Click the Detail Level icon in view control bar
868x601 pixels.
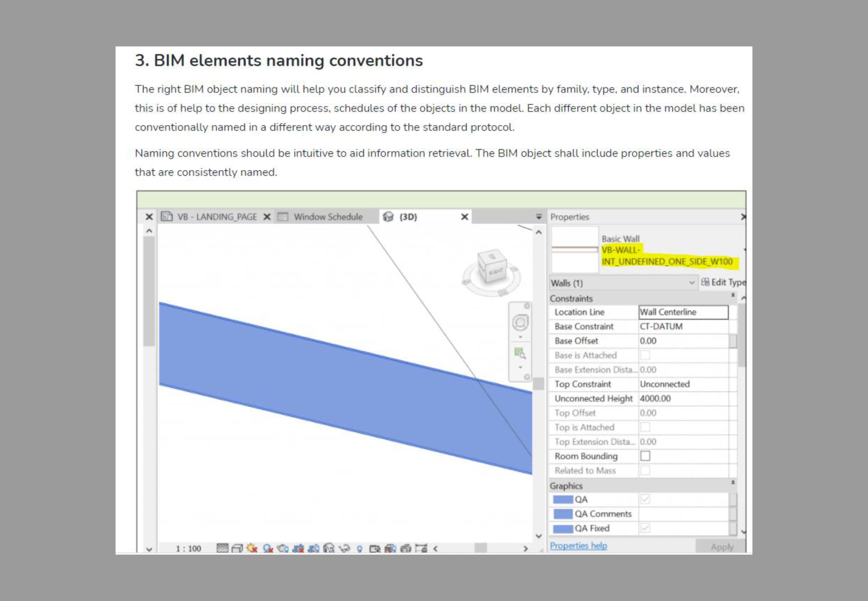(x=222, y=548)
